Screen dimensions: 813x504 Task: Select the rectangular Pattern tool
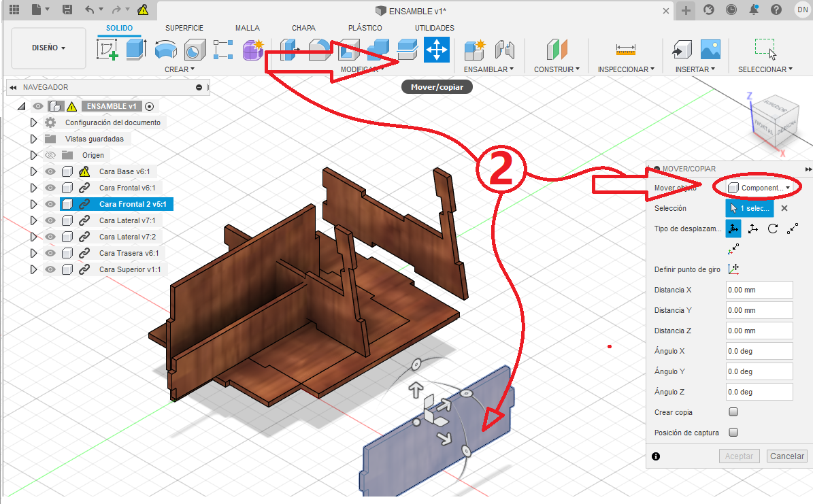[x=223, y=50]
